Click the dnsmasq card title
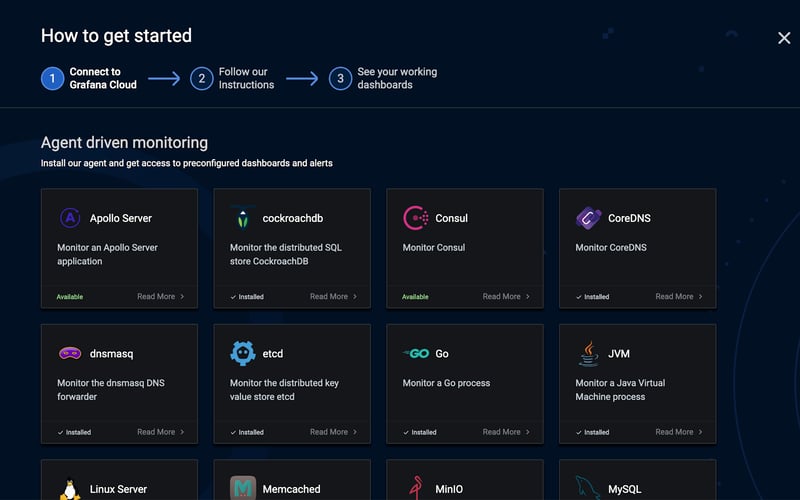800x500 pixels. [x=111, y=354]
